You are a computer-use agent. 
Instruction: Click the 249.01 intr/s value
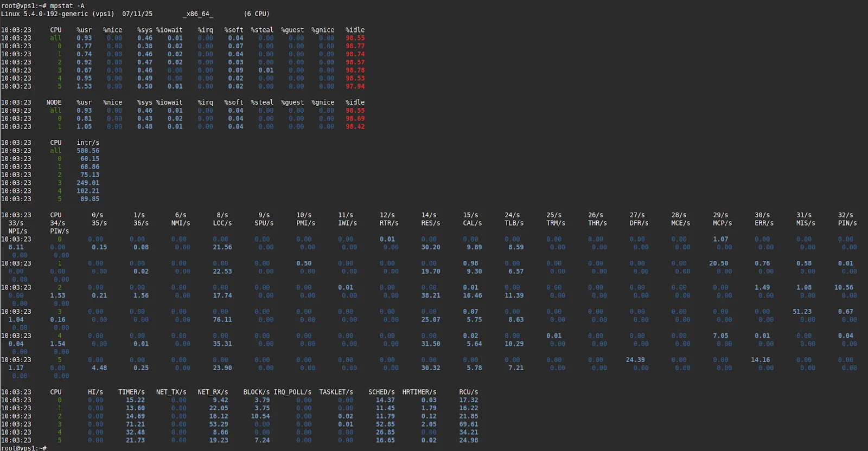(x=88, y=183)
